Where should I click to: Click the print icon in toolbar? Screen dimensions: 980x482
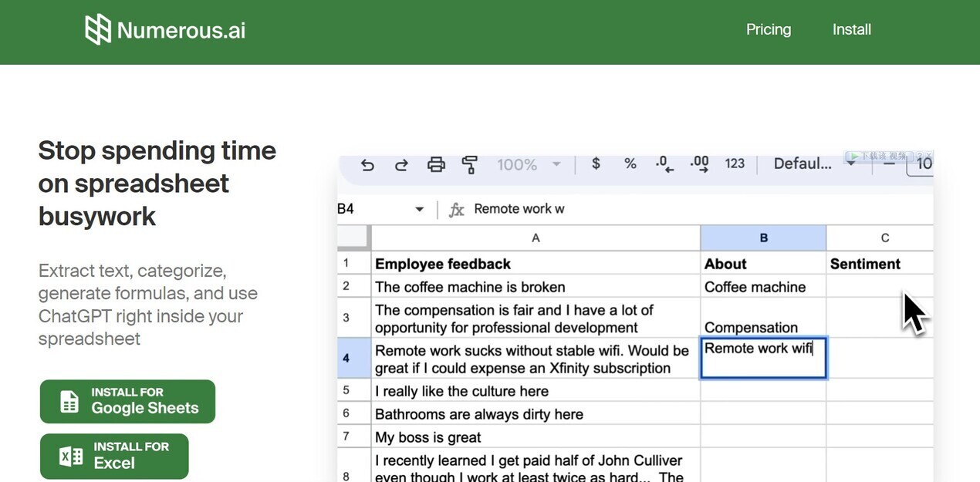coord(436,164)
